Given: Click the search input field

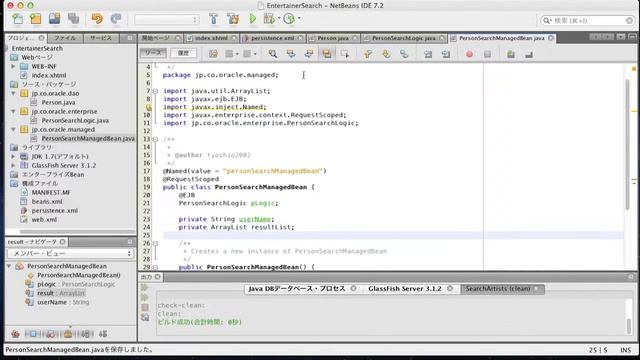Looking at the screenshot, I should coord(588,20).
